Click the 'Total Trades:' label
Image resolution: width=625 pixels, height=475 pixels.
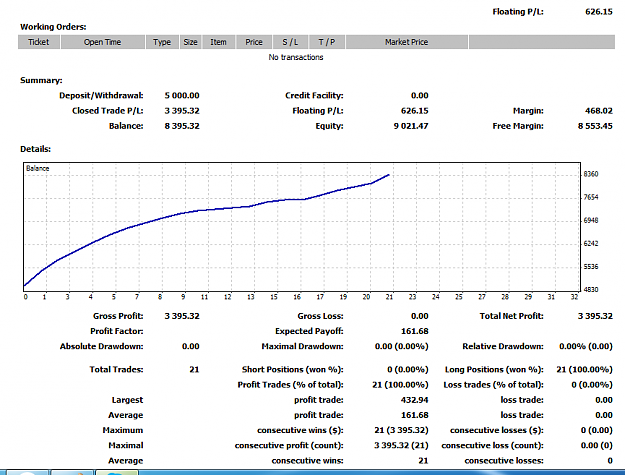[116, 369]
